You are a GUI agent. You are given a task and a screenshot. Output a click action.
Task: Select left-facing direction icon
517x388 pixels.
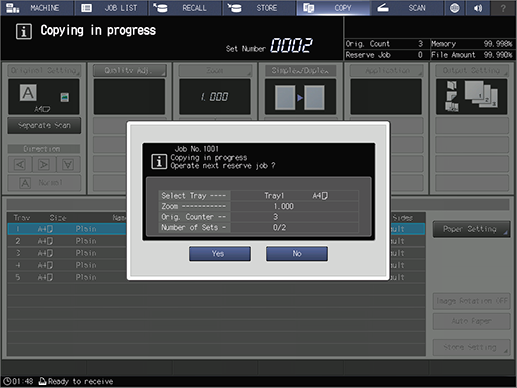(20, 164)
